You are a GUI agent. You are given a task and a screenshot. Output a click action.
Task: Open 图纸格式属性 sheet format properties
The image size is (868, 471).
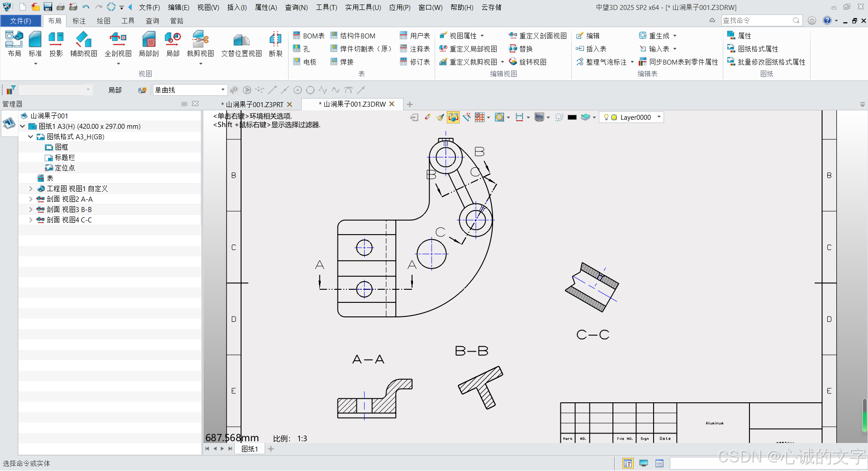click(753, 49)
